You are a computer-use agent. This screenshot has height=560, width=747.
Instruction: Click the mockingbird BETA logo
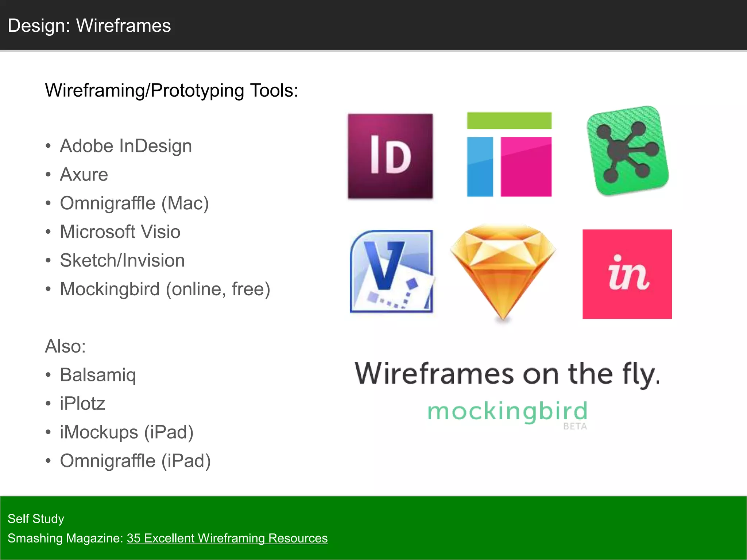click(x=507, y=415)
